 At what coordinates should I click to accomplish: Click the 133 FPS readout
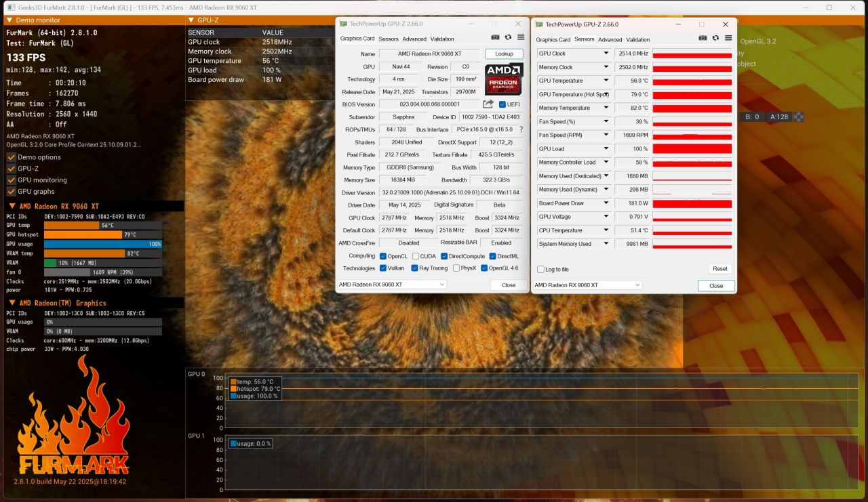pos(26,58)
